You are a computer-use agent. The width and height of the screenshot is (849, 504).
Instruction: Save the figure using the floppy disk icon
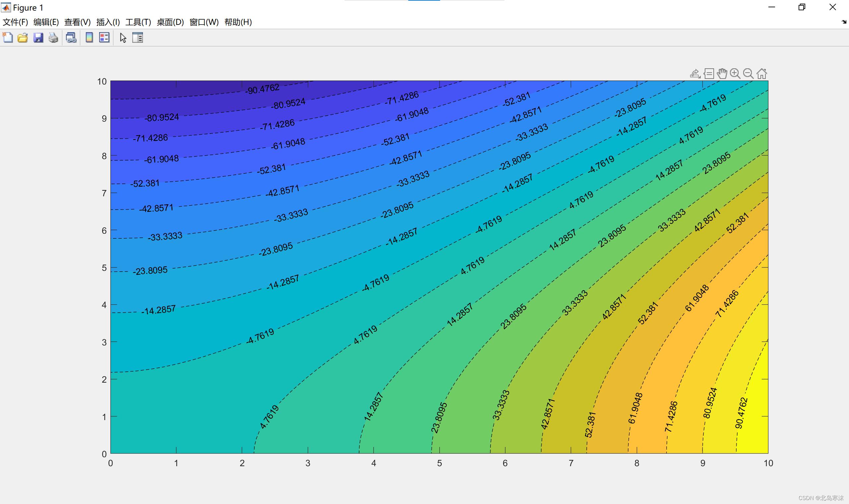(x=38, y=37)
